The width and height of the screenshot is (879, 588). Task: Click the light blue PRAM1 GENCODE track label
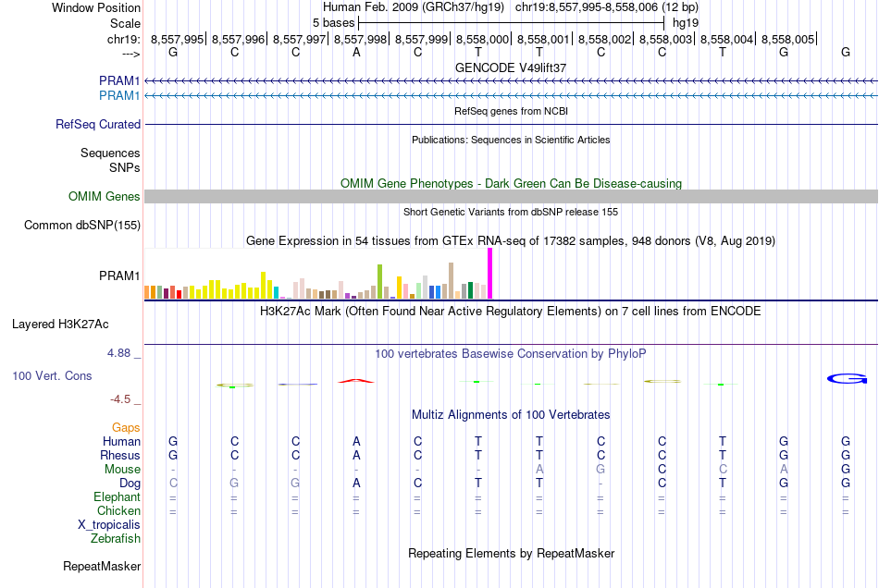119,96
